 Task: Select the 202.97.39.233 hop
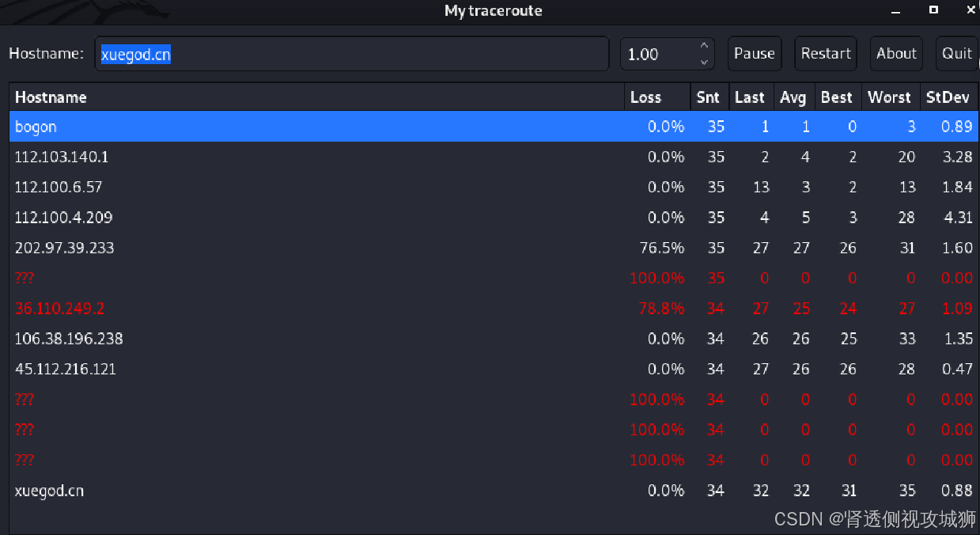494,248
